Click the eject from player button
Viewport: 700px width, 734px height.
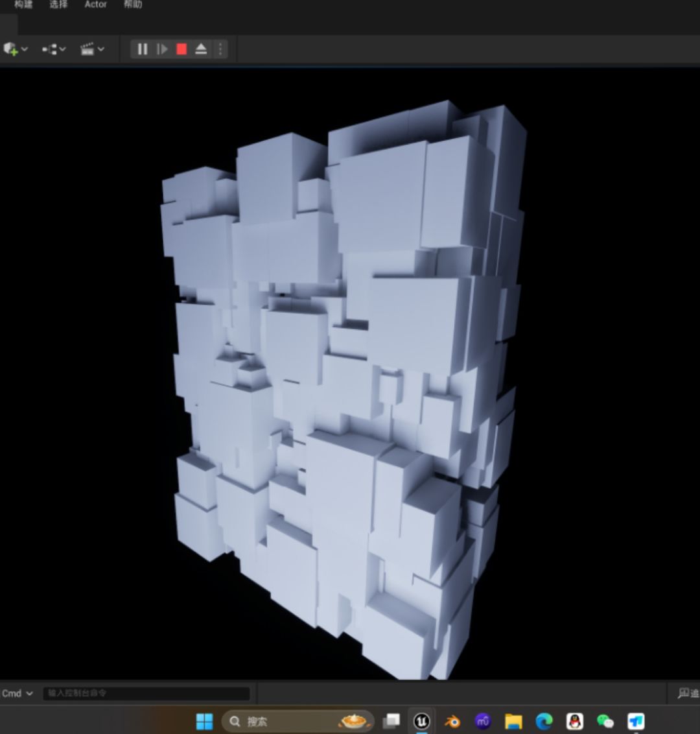201,49
